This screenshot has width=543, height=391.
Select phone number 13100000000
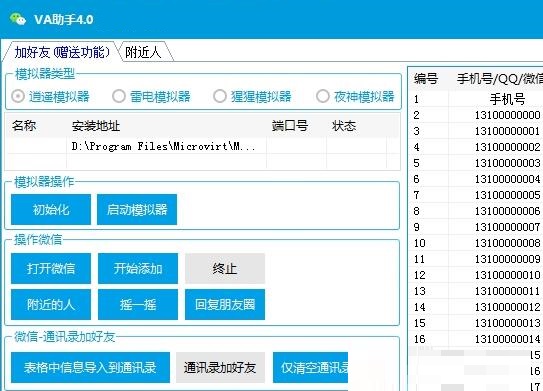pos(507,115)
